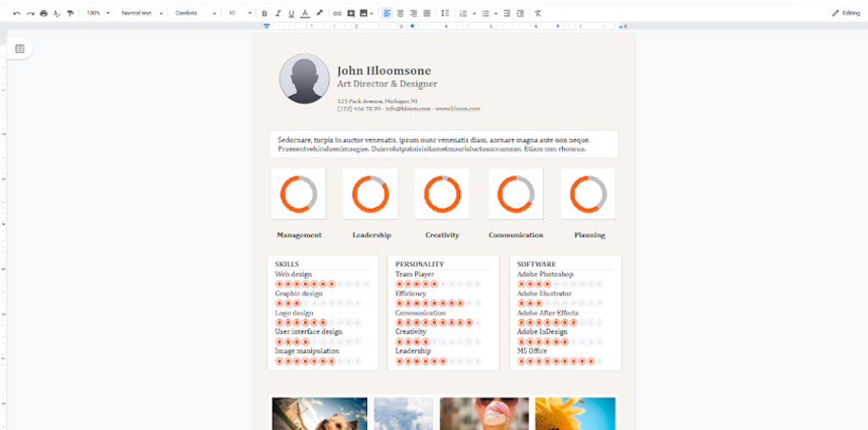Screen dimensions: 868x430
Task: Select the ice cream photo thumbnail
Action: [484, 413]
